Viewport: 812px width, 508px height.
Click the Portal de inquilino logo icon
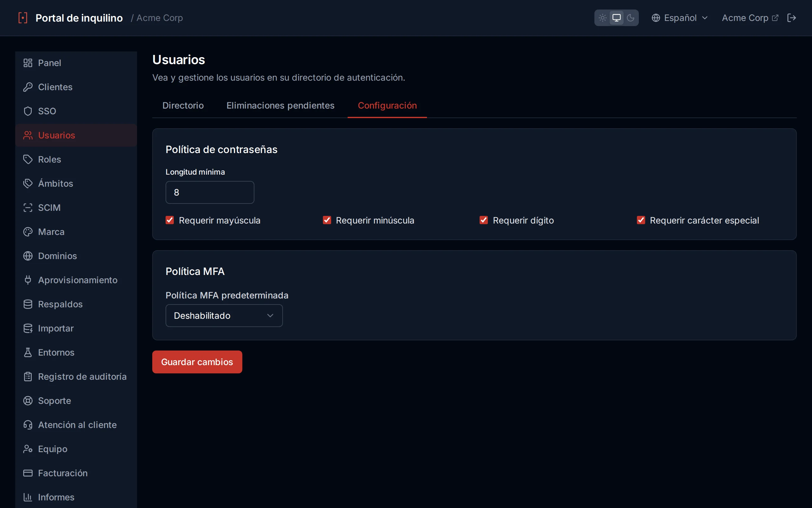pos(23,18)
